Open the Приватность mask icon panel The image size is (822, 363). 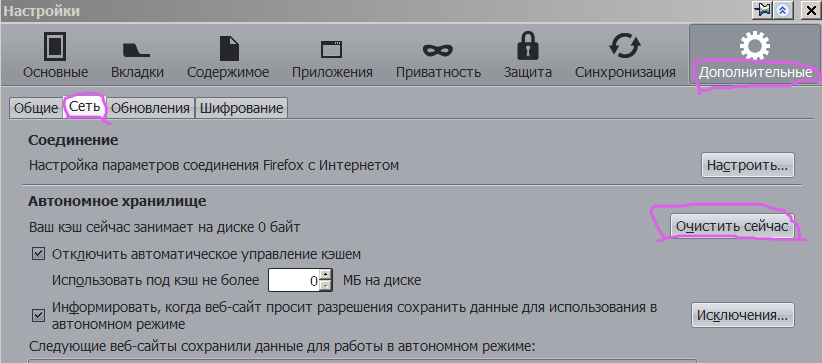[x=438, y=56]
